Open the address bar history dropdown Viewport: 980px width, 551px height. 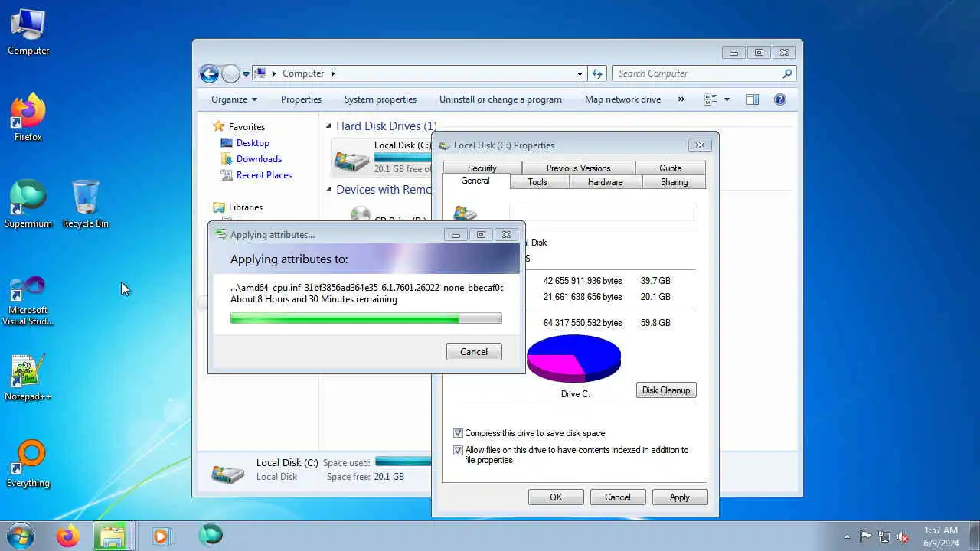580,73
